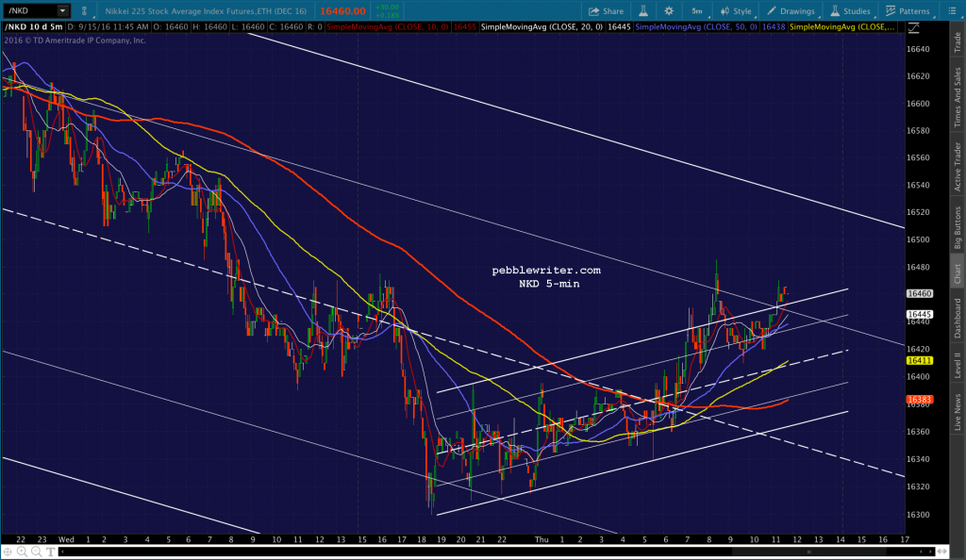Click the expand time axis double-arrow icon
Screen dimensions: 966x560
(x=942, y=552)
